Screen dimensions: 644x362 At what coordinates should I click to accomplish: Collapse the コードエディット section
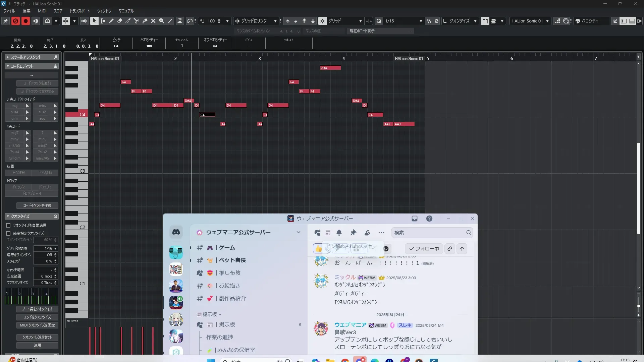tap(8, 66)
